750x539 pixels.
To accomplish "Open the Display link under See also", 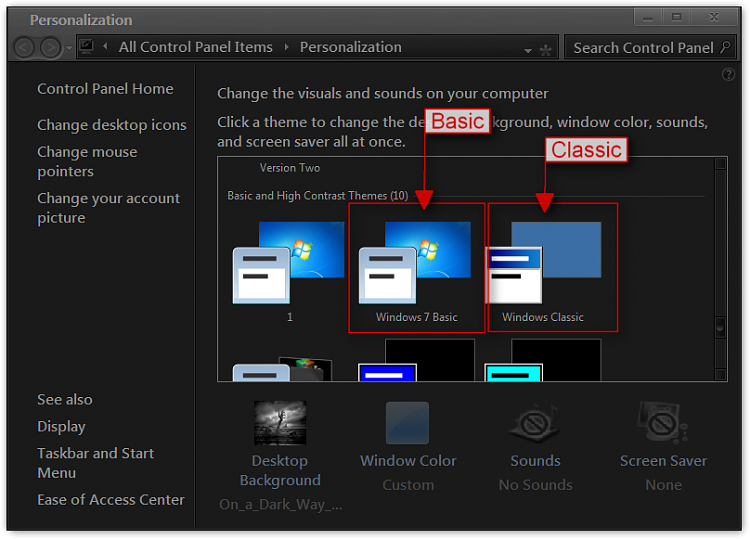I will pyautogui.click(x=61, y=427).
